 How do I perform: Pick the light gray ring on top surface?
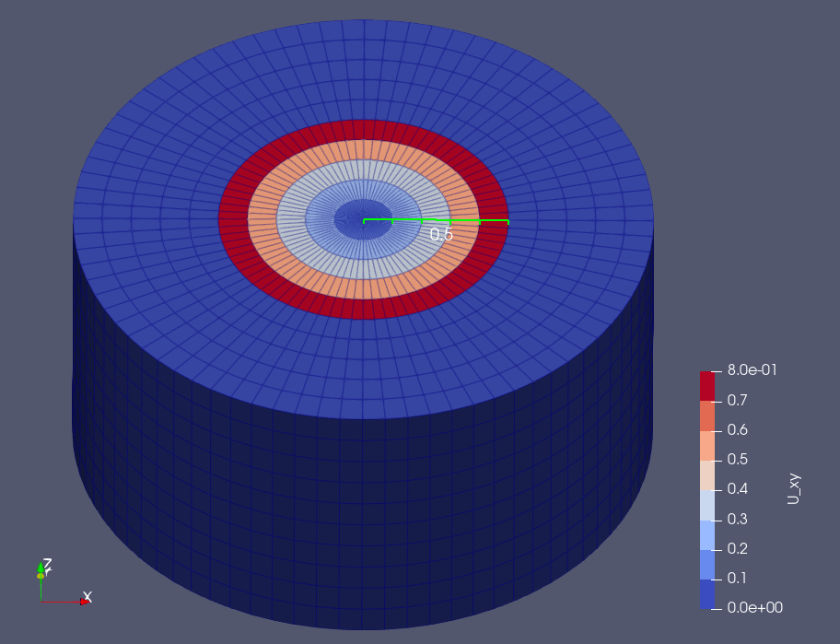pyautogui.click(x=363, y=270)
